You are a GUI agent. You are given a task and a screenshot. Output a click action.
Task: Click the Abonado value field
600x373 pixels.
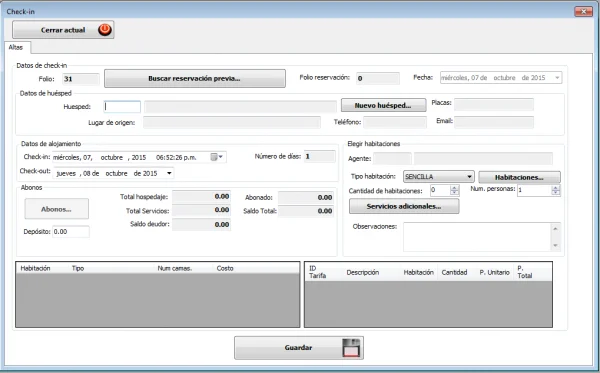306,197
